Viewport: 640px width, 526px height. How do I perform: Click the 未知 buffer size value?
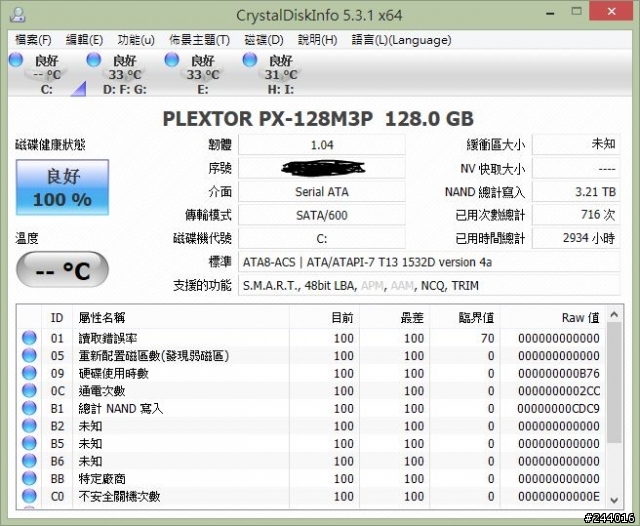(576, 145)
